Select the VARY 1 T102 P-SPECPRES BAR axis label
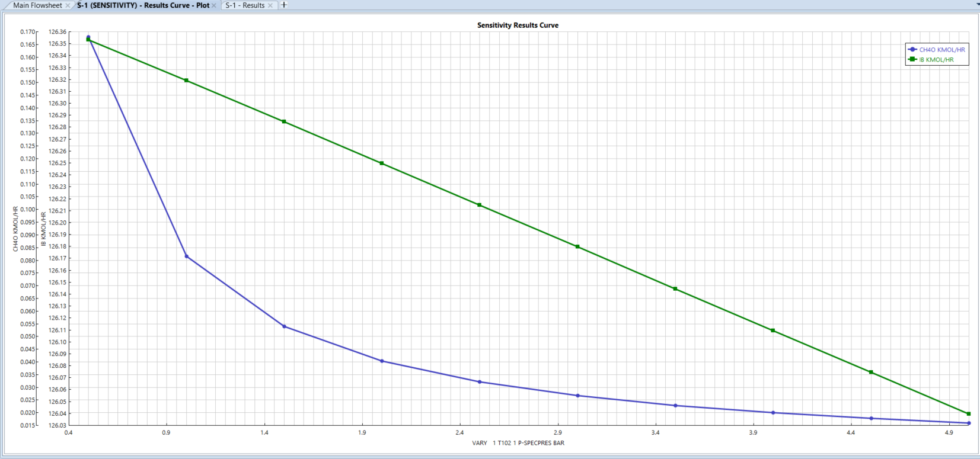The width and height of the screenshot is (980, 459). (518, 443)
